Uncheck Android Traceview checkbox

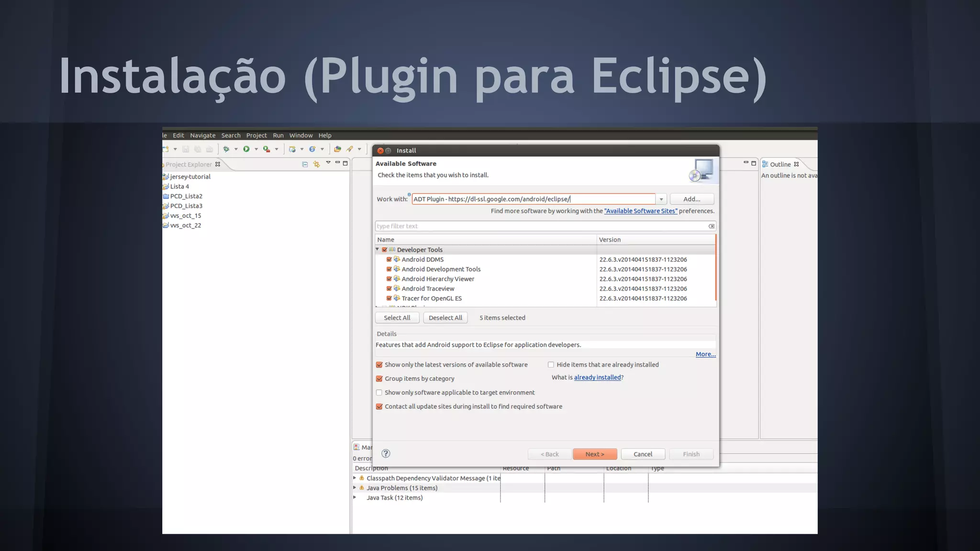pyautogui.click(x=389, y=288)
